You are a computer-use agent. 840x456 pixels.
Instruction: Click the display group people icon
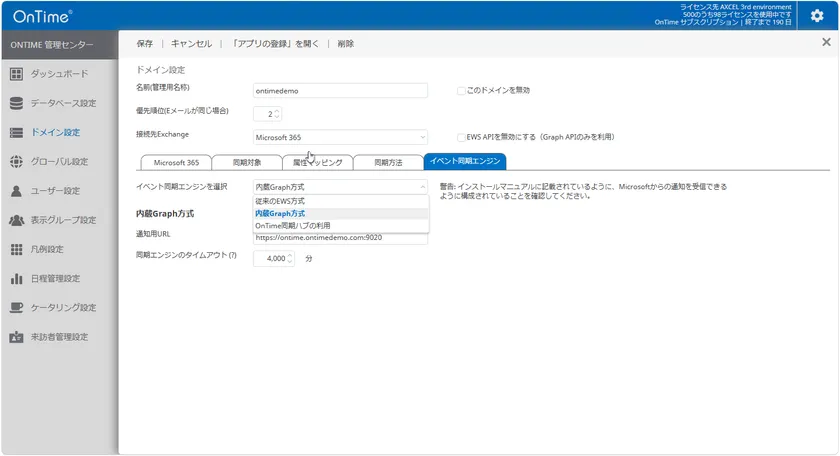tap(17, 220)
